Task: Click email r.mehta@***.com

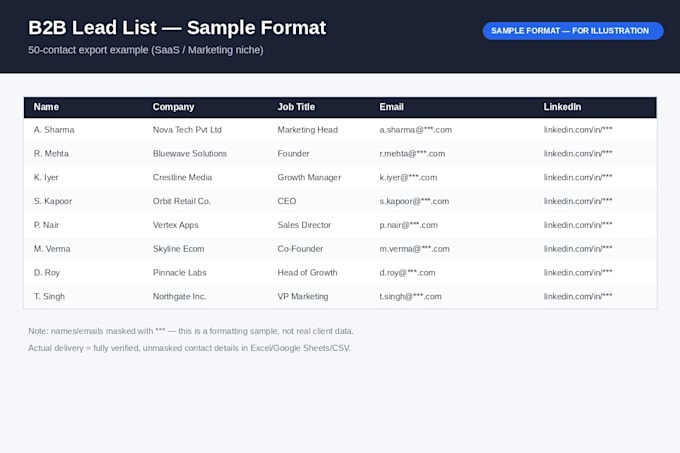Action: 412,154
